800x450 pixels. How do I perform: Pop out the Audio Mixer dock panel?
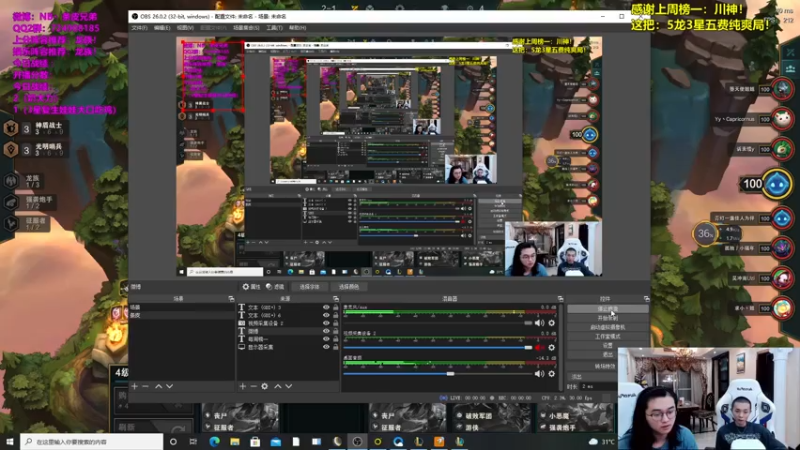coord(560,298)
